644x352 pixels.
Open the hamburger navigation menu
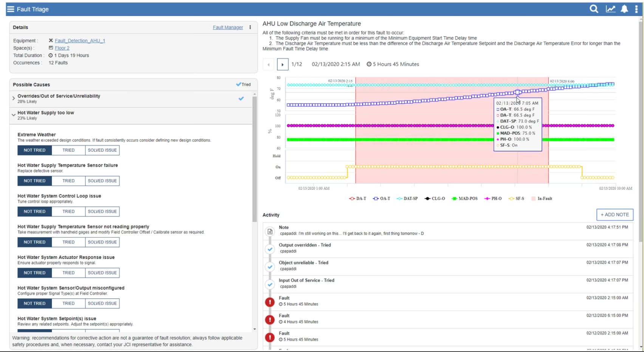pos(11,9)
